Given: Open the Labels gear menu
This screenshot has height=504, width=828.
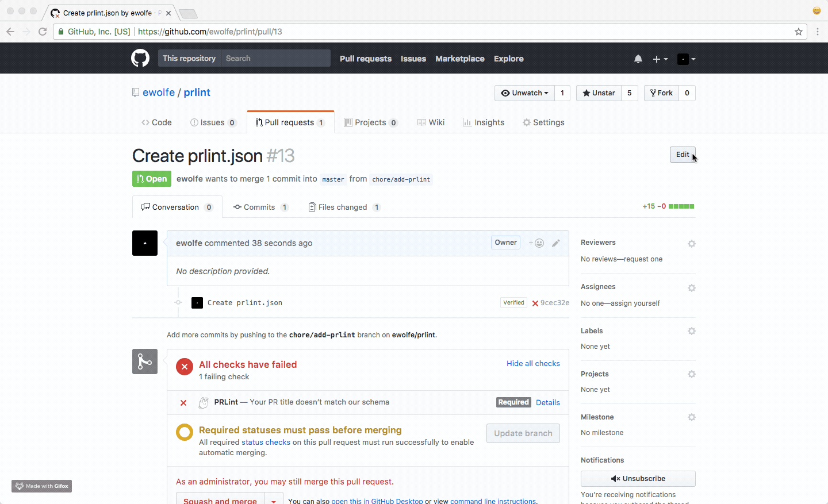Looking at the screenshot, I should click(692, 331).
